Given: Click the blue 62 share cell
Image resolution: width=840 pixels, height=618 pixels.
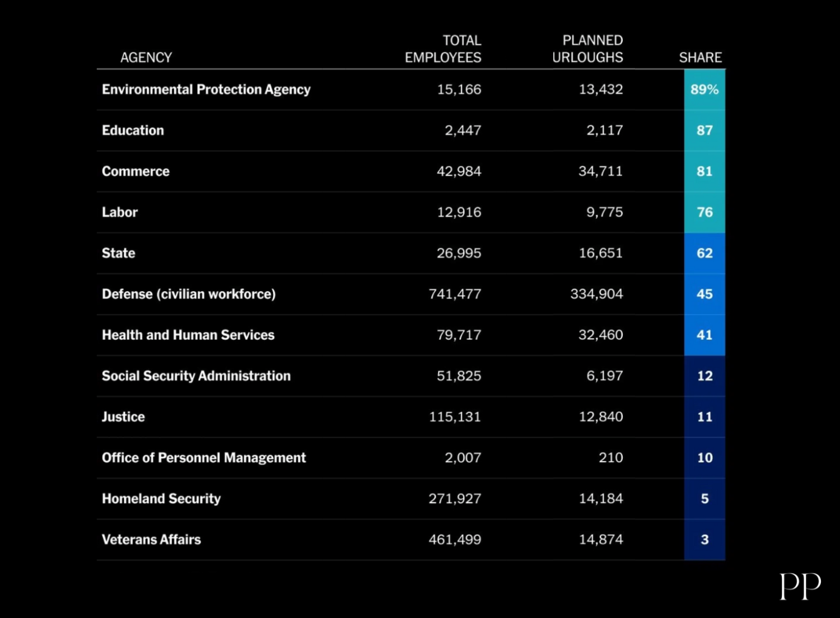Looking at the screenshot, I should (704, 253).
